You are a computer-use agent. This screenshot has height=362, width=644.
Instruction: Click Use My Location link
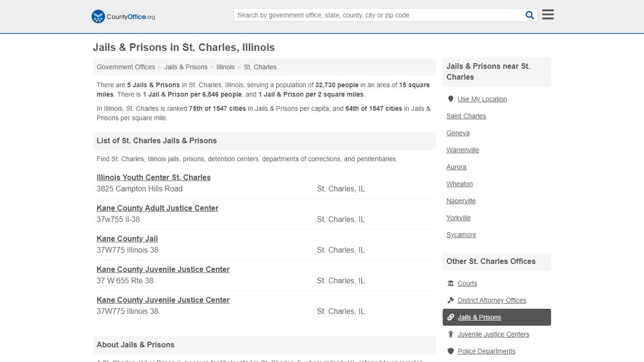click(482, 99)
